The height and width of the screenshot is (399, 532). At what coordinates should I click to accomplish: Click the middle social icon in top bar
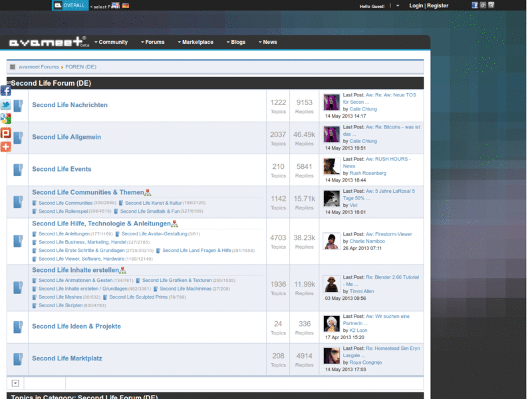483,5
